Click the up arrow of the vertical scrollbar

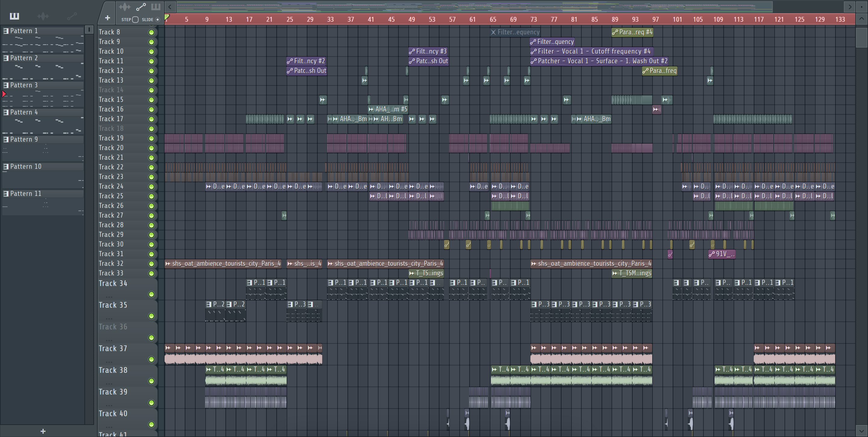(862, 19)
